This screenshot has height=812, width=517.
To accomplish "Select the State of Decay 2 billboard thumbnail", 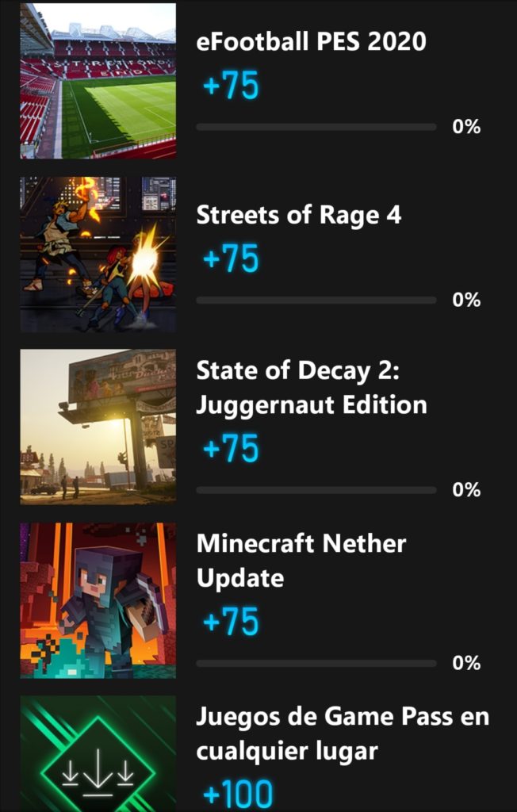I will pyautogui.click(x=98, y=427).
